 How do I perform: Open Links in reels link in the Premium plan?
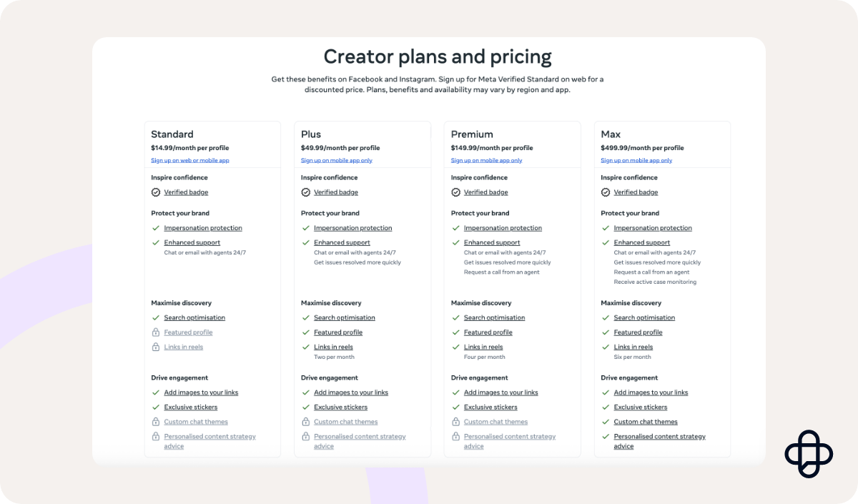pyautogui.click(x=483, y=347)
